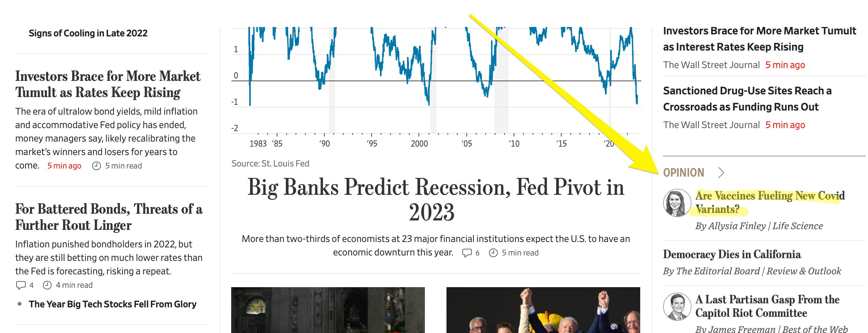The width and height of the screenshot is (868, 333).
Task: Open the OPINION section heading
Action: coord(683,173)
